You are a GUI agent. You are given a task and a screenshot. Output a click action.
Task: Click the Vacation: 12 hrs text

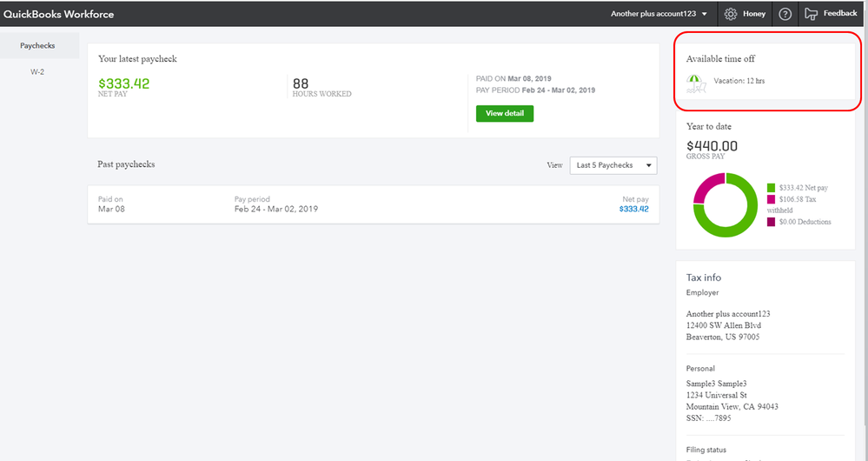[739, 81]
